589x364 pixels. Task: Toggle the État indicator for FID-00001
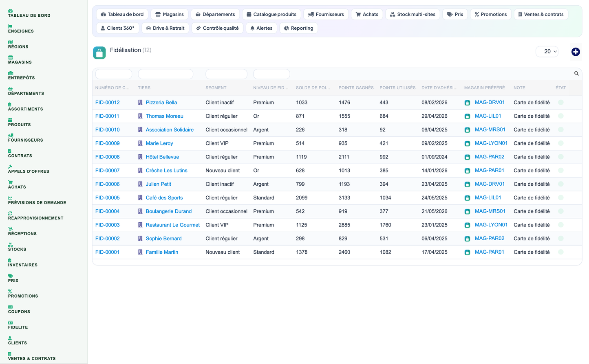[561, 252]
